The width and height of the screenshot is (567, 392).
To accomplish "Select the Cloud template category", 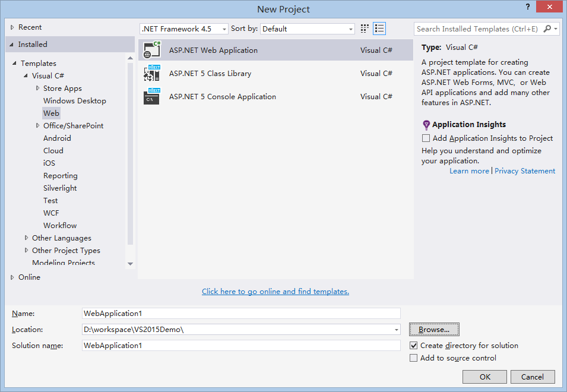I will (x=53, y=151).
